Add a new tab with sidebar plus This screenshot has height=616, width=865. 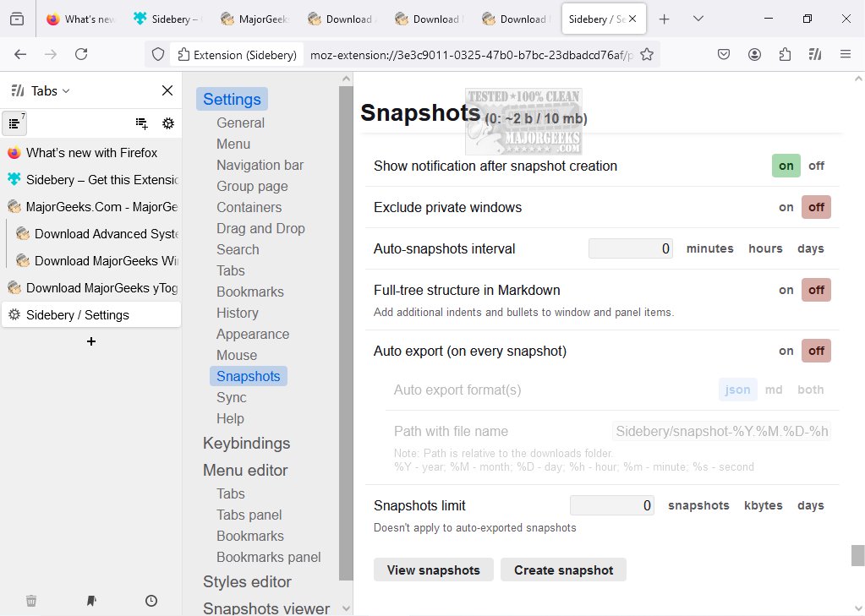click(x=91, y=341)
